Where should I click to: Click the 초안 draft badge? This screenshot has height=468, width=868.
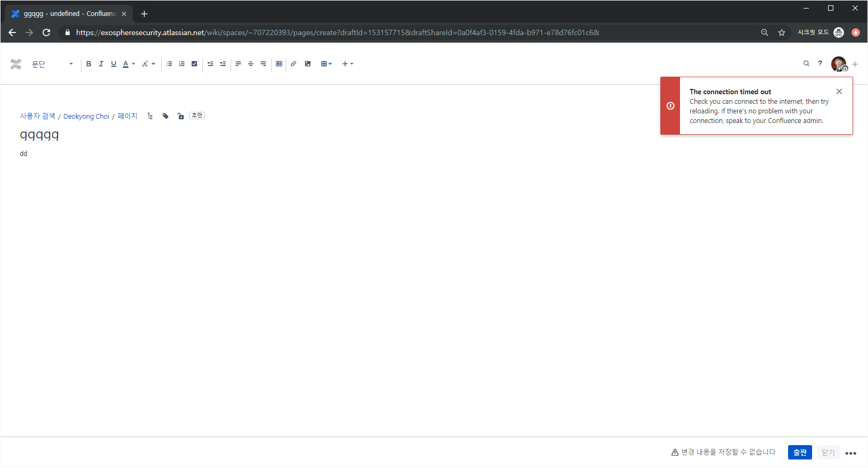(x=197, y=116)
